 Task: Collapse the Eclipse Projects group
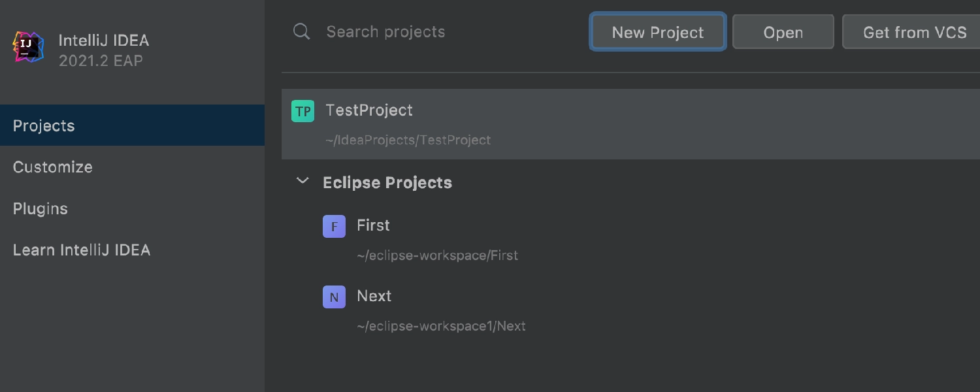[x=302, y=181]
